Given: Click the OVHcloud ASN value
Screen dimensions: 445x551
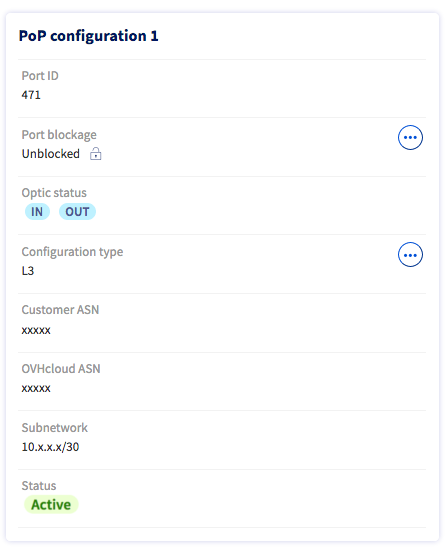Looking at the screenshot, I should click(36, 389).
